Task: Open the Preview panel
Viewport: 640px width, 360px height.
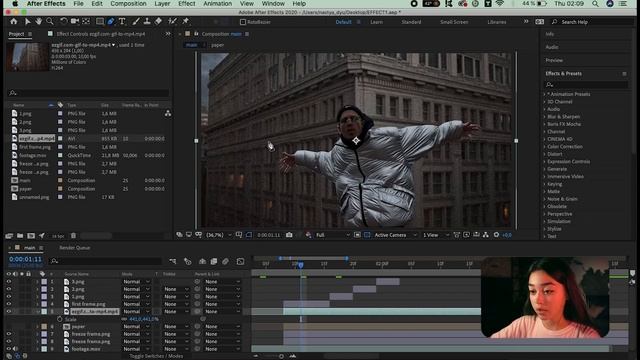Action: click(554, 60)
